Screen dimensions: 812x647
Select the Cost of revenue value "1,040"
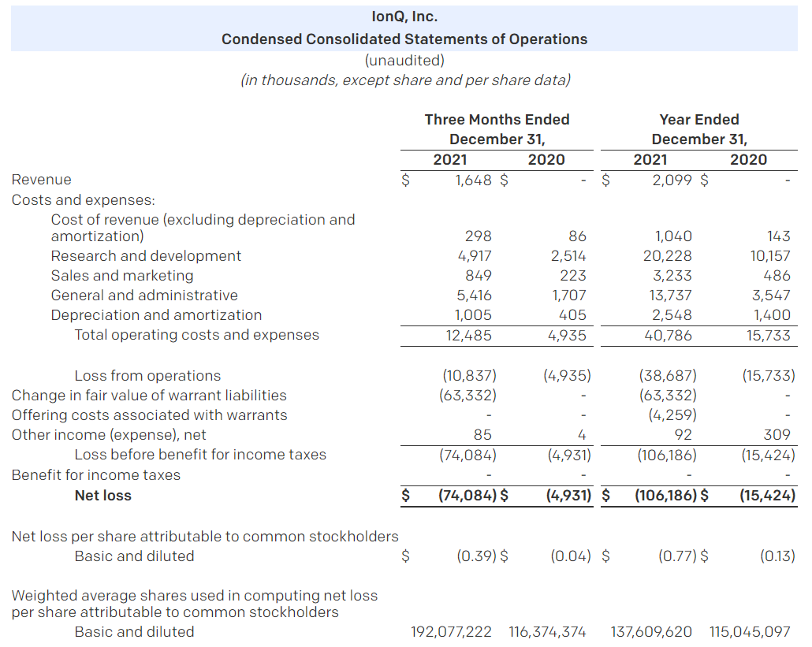(x=673, y=236)
